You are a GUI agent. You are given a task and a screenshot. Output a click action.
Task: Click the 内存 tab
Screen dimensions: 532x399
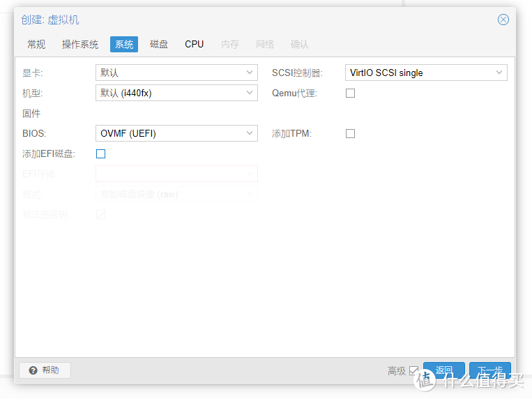(x=230, y=44)
